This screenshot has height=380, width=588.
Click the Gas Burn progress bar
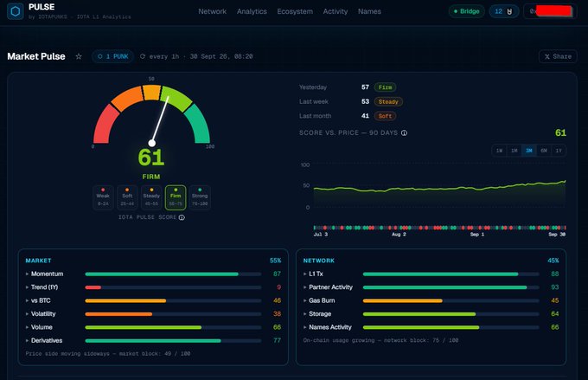[451, 300]
